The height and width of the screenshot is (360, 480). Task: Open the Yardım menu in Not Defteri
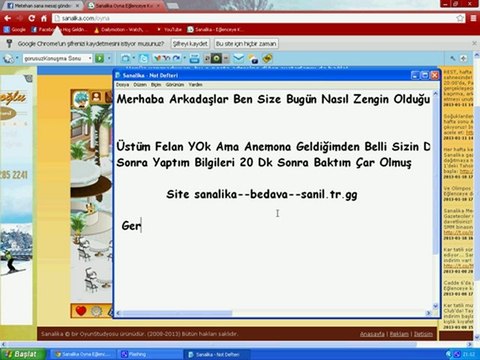195,85
